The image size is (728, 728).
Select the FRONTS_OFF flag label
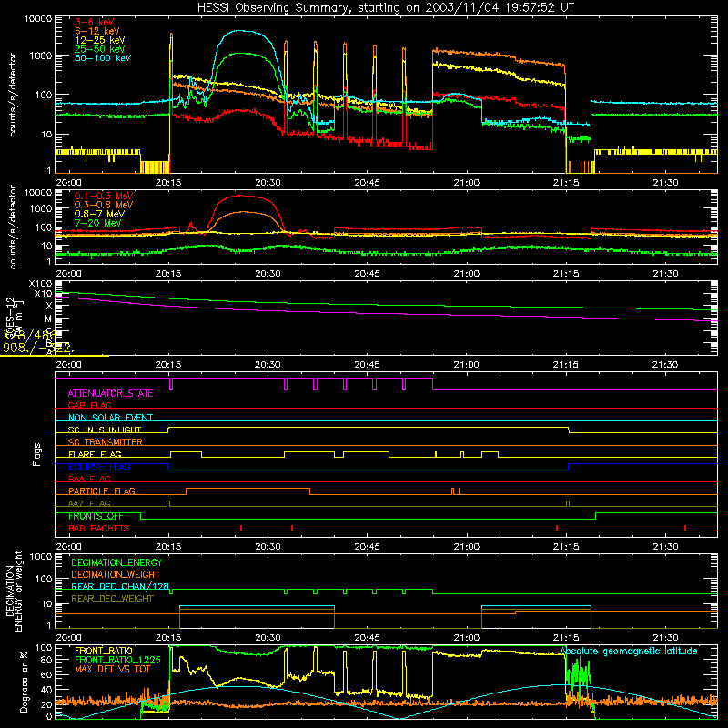pos(96,516)
